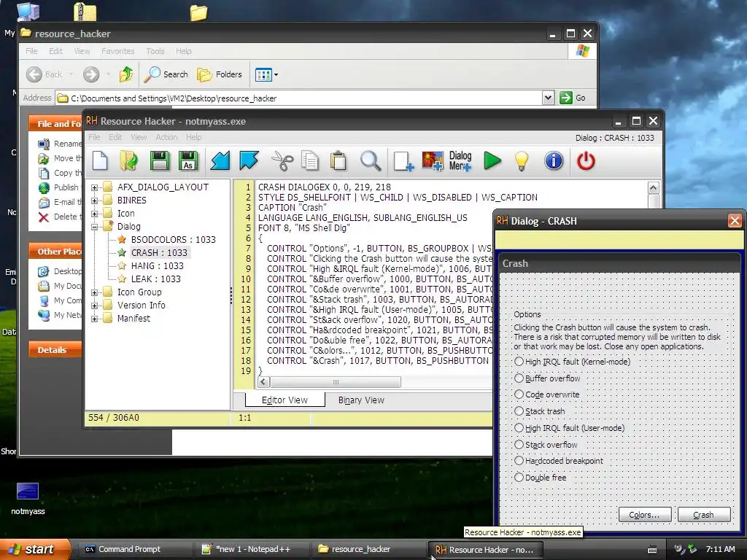
Task: Select HANG : 1033 tree item
Action: coord(158,265)
